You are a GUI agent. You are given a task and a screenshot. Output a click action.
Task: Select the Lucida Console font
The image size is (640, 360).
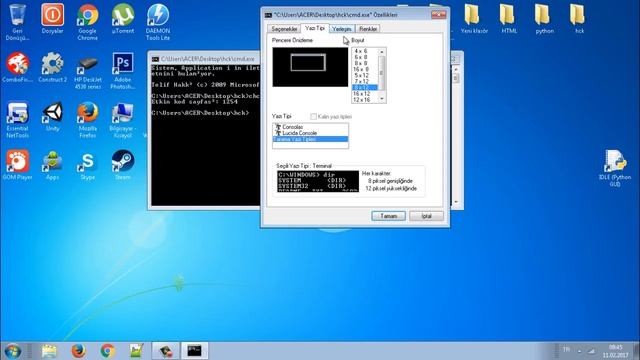(310, 133)
